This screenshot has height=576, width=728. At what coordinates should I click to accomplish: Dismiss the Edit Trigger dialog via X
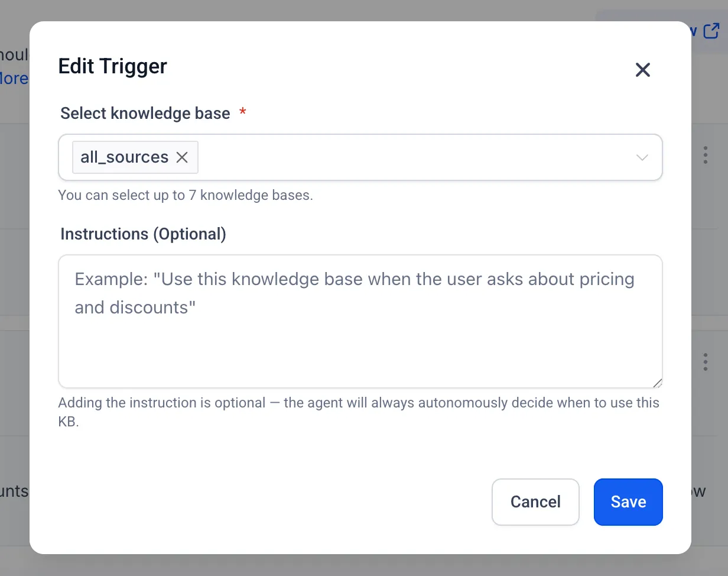point(642,70)
